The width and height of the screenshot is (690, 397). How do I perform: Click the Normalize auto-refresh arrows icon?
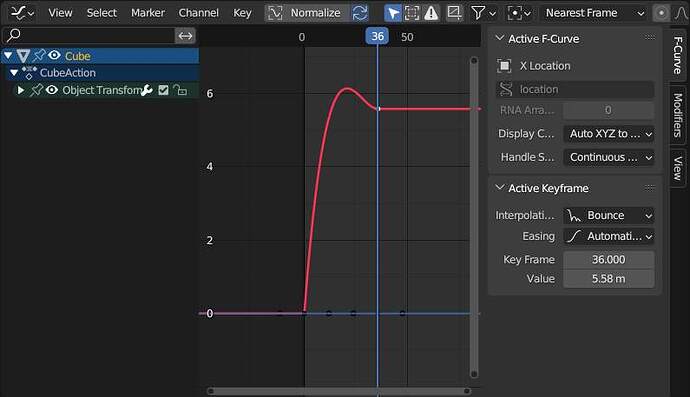[x=360, y=13]
